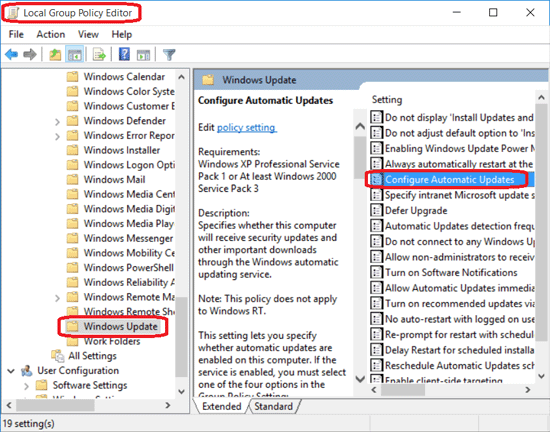Click the folder icon in Windows Update header
Image resolution: width=550 pixels, height=432 pixels.
(x=208, y=80)
